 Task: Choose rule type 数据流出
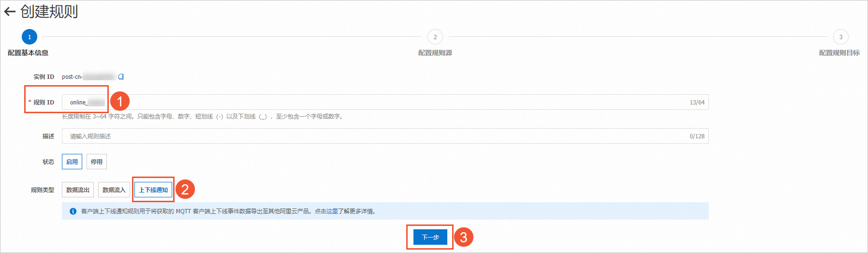[x=78, y=190]
